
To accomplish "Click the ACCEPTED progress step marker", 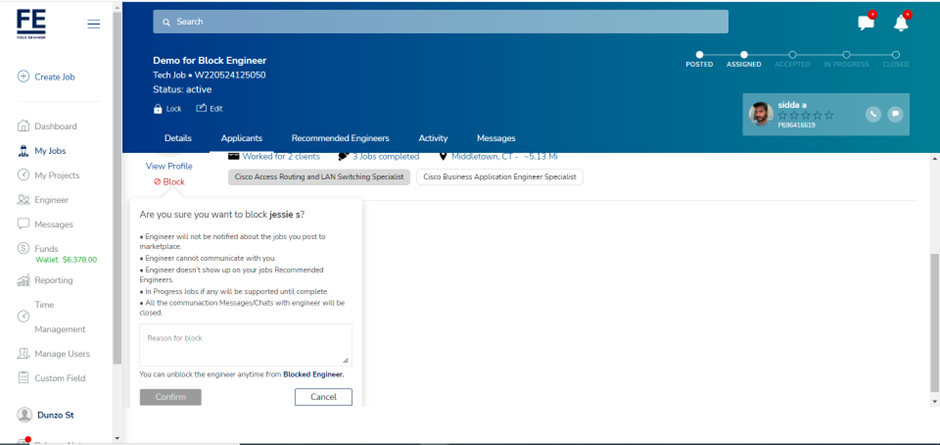I will 793,55.
